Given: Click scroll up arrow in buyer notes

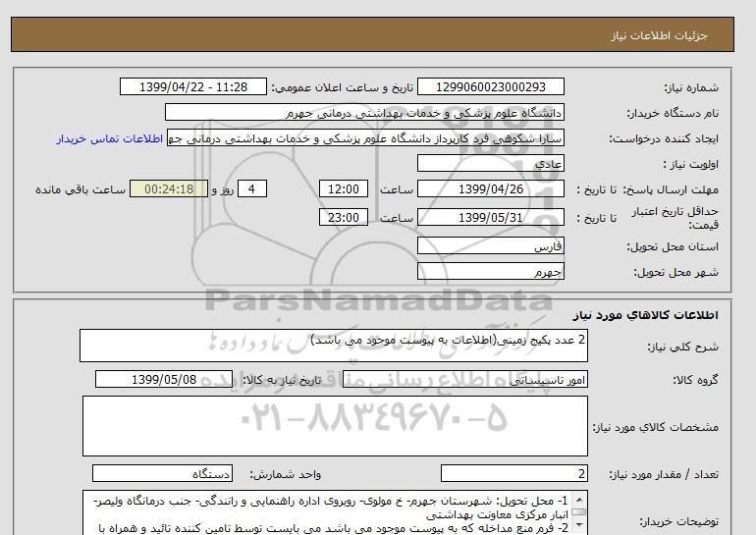Looking at the screenshot, I should click(x=579, y=499).
